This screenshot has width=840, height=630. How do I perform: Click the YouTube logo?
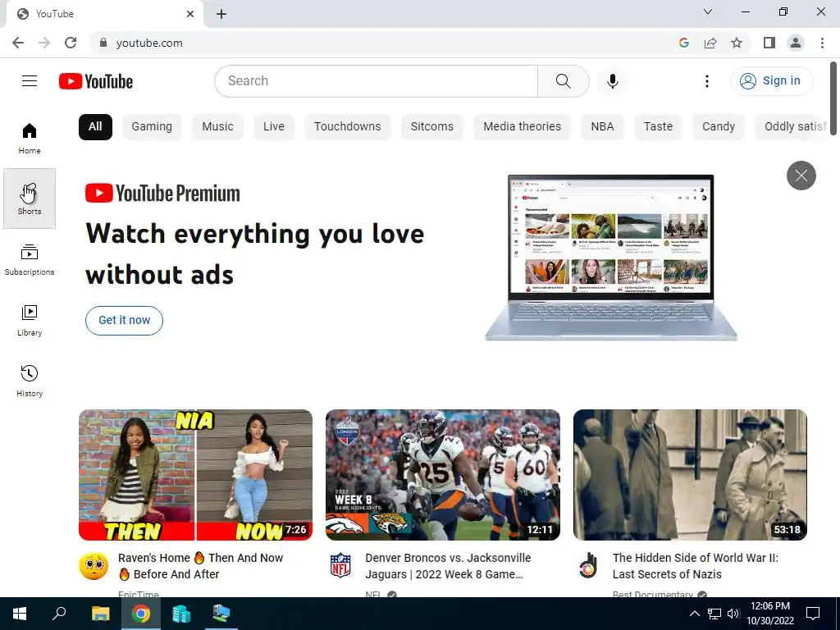pos(96,81)
